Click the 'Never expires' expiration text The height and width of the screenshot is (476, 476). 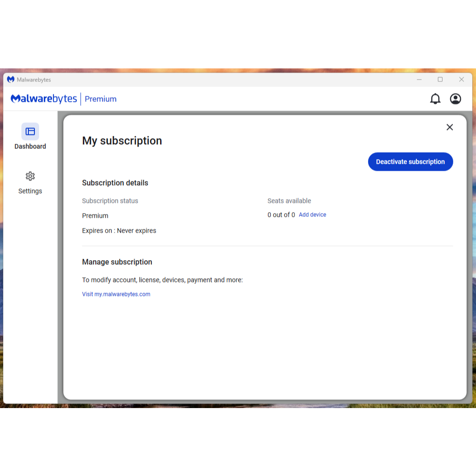(136, 231)
